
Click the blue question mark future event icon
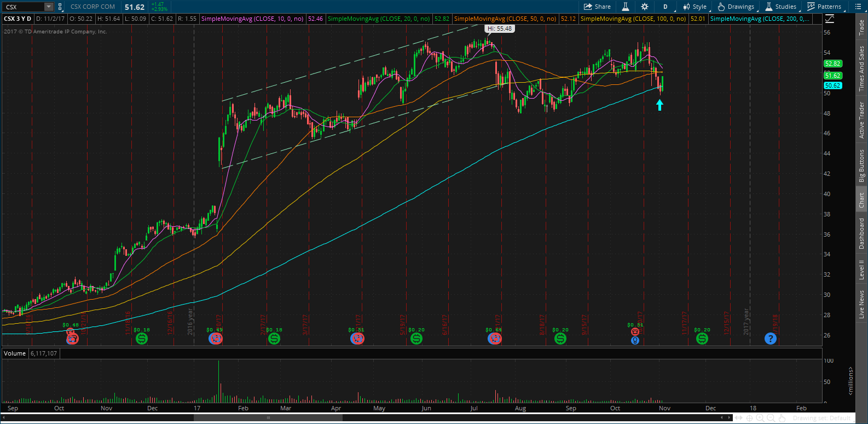tap(771, 339)
